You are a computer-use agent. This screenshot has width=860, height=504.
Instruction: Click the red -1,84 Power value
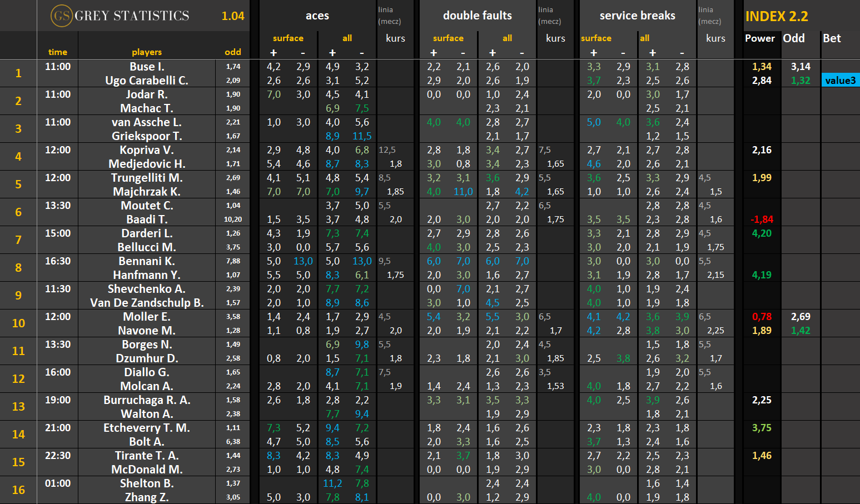[762, 219]
